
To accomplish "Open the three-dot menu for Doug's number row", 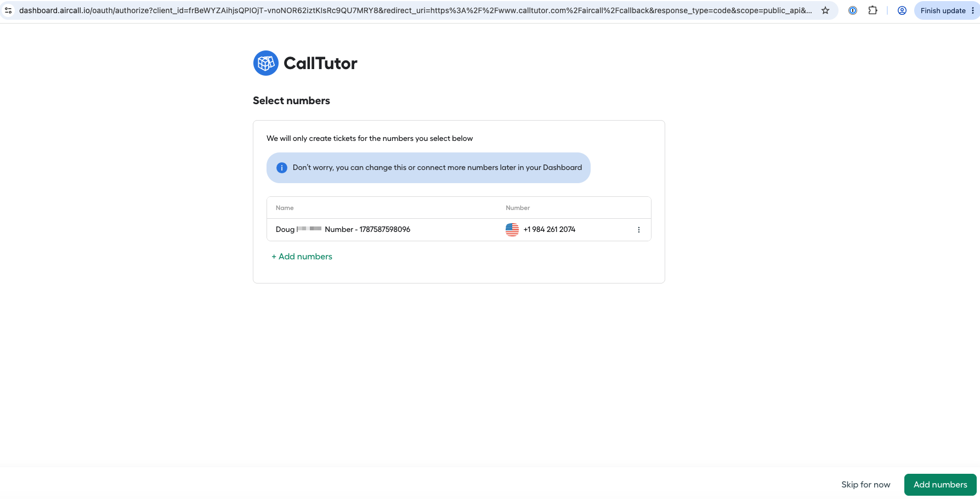I will (x=639, y=230).
